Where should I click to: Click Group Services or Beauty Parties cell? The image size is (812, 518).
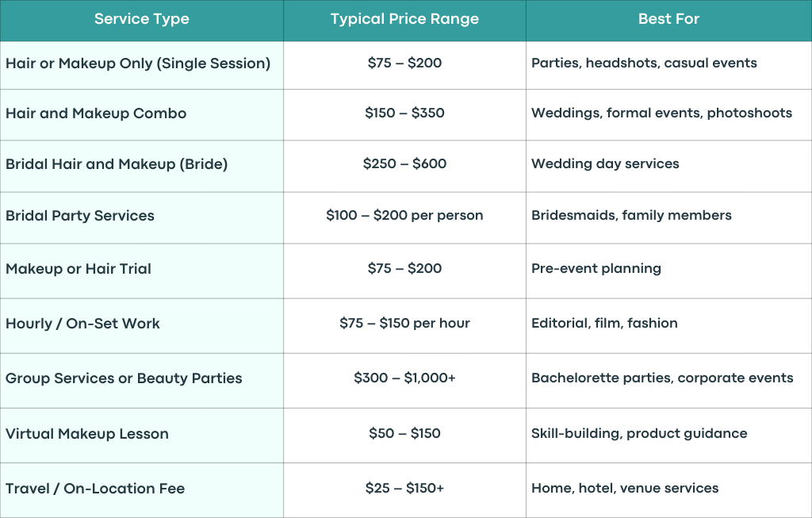pyautogui.click(x=141, y=379)
